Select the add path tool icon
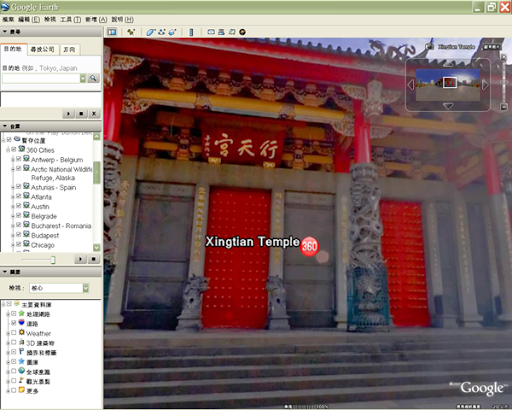The image size is (512, 410). pos(162,32)
